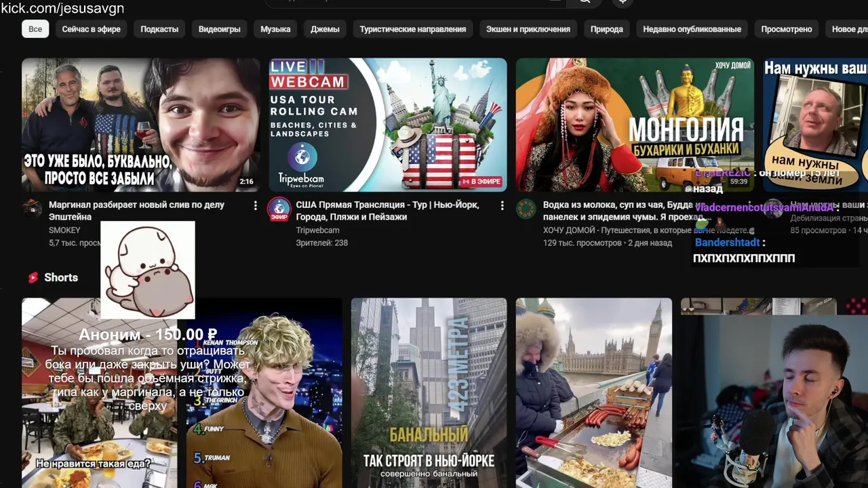Open the "Это уже было, буквально" video thumbnail
868x488 pixels.
click(x=140, y=125)
